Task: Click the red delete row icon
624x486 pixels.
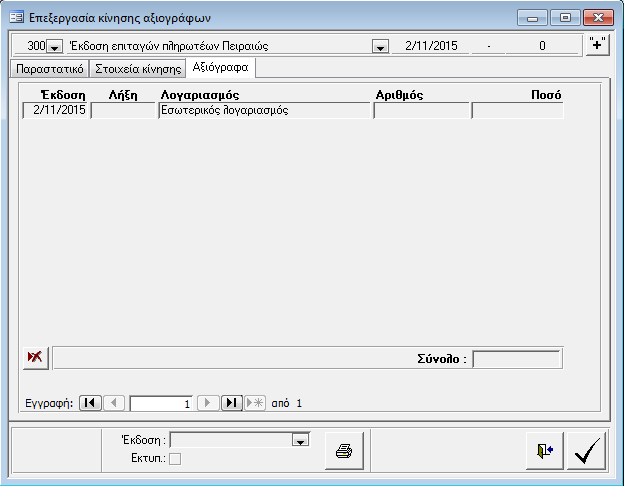Action: coord(35,358)
